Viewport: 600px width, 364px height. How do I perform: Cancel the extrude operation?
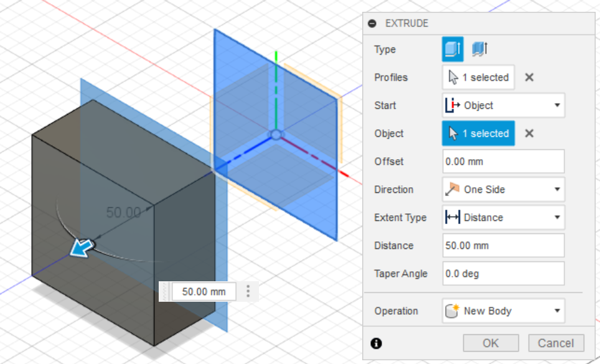(556, 343)
